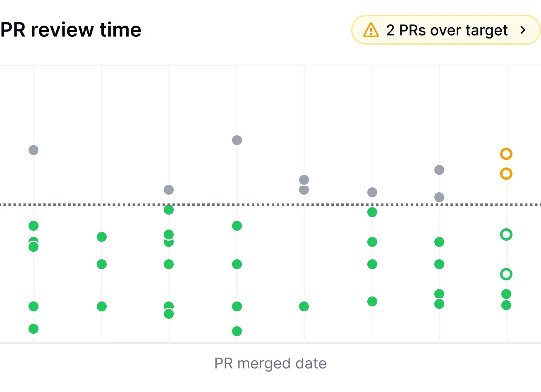The width and height of the screenshot is (541, 392).
Task: Select the lower orange hollow circle
Action: point(506,174)
